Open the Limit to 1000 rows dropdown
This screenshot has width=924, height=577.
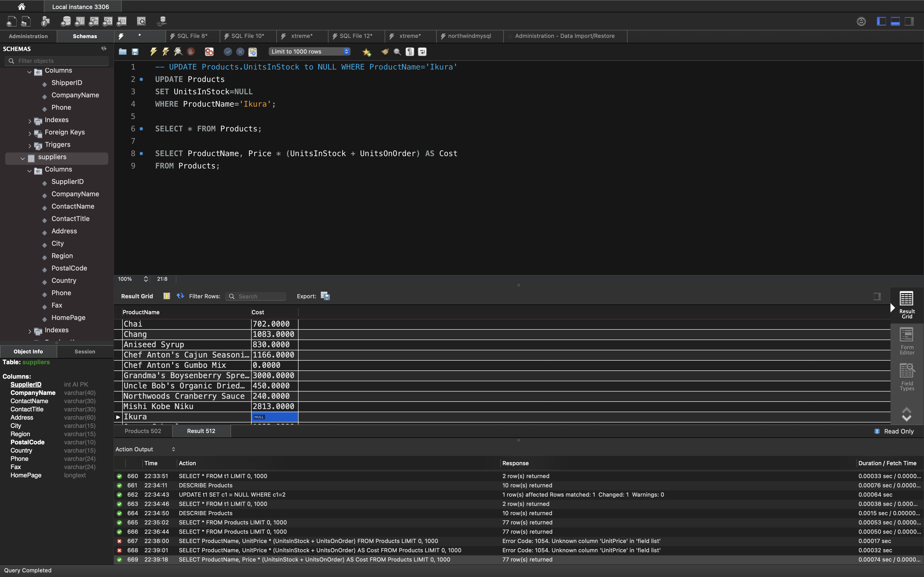pyautogui.click(x=309, y=52)
